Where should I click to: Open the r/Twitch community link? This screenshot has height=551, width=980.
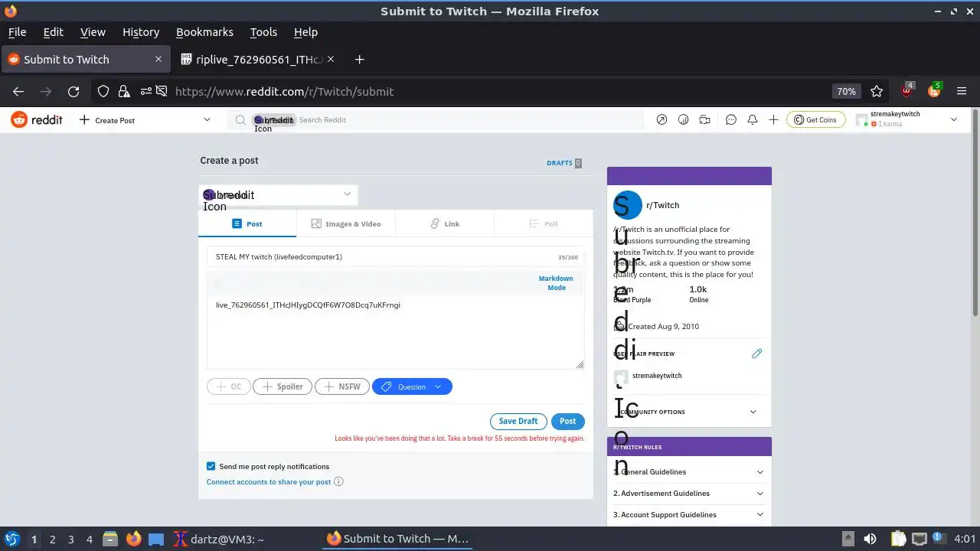point(663,205)
